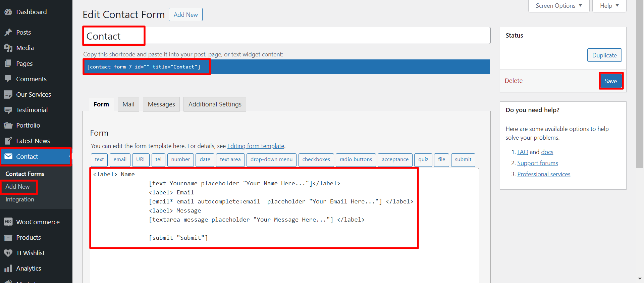Click the Contact envelope icon
This screenshot has width=644, height=283.
coord(8,156)
